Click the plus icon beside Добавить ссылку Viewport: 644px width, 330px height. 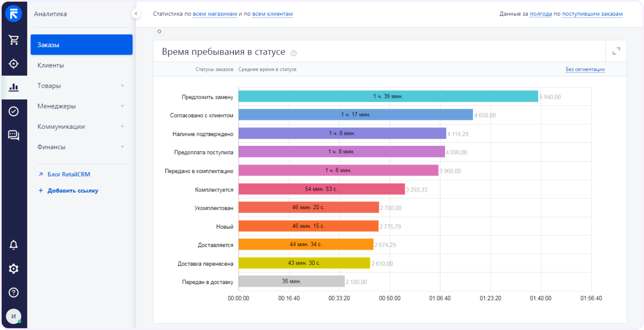[41, 190]
